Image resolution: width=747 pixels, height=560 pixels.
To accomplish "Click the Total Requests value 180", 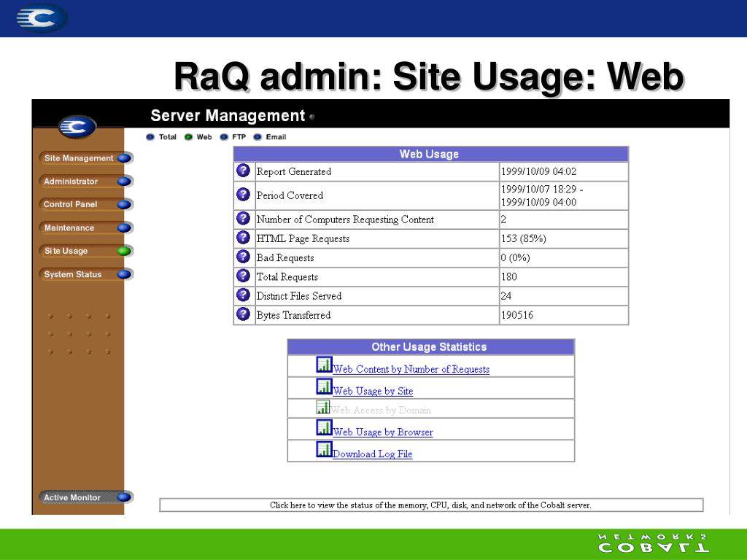I will coord(508,276).
